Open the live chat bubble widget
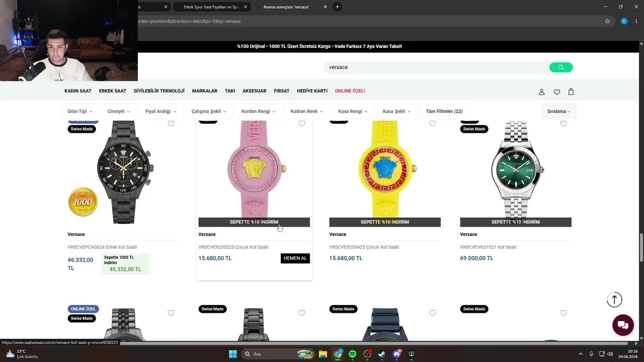This screenshot has height=362, width=644. [623, 325]
